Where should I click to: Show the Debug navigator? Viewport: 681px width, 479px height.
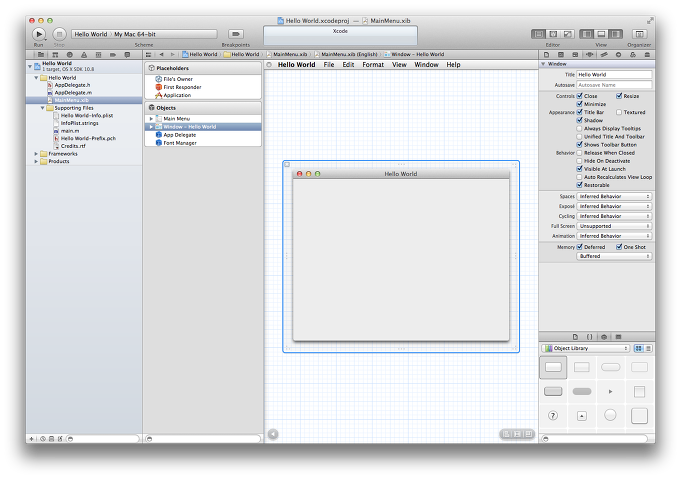[x=98, y=55]
